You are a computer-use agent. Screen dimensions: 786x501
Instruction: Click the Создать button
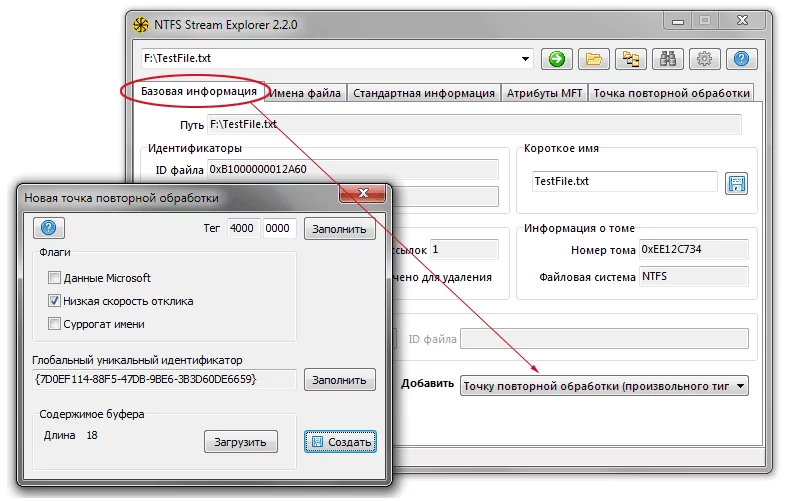click(x=340, y=442)
